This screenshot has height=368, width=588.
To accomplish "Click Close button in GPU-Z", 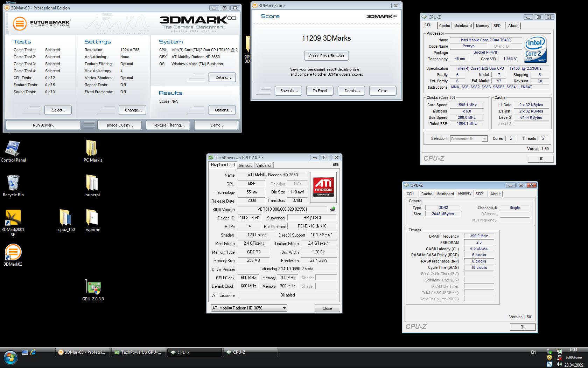I will coord(327,308).
